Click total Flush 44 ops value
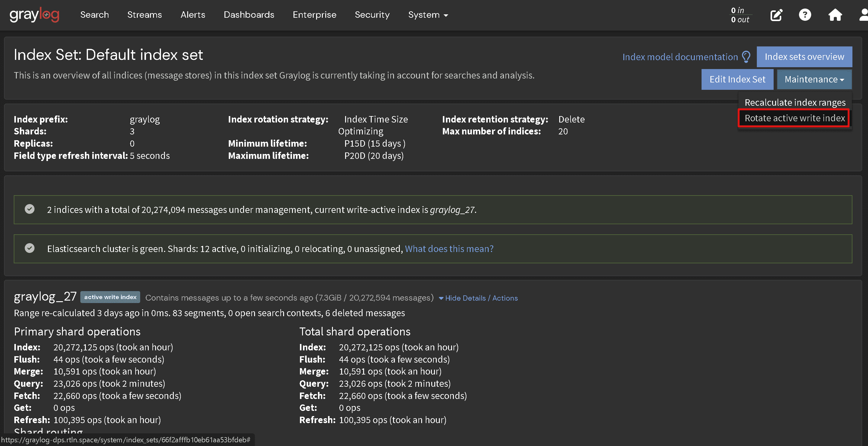This screenshot has height=446, width=868. 394,359
